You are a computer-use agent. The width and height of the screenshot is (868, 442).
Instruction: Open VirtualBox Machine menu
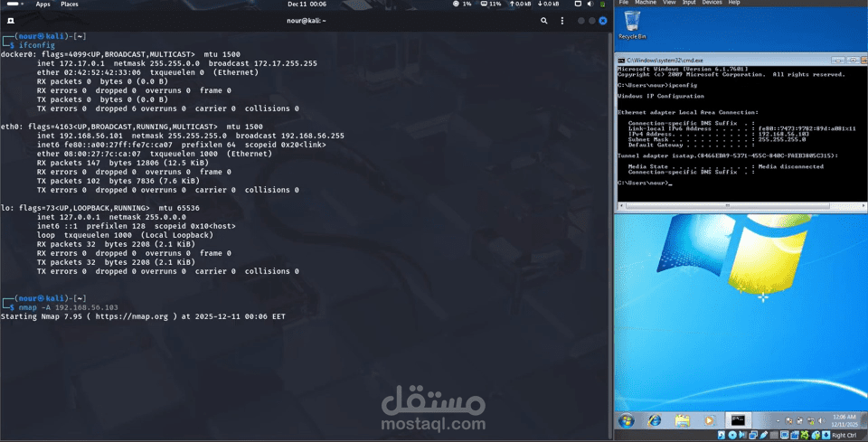(646, 2)
